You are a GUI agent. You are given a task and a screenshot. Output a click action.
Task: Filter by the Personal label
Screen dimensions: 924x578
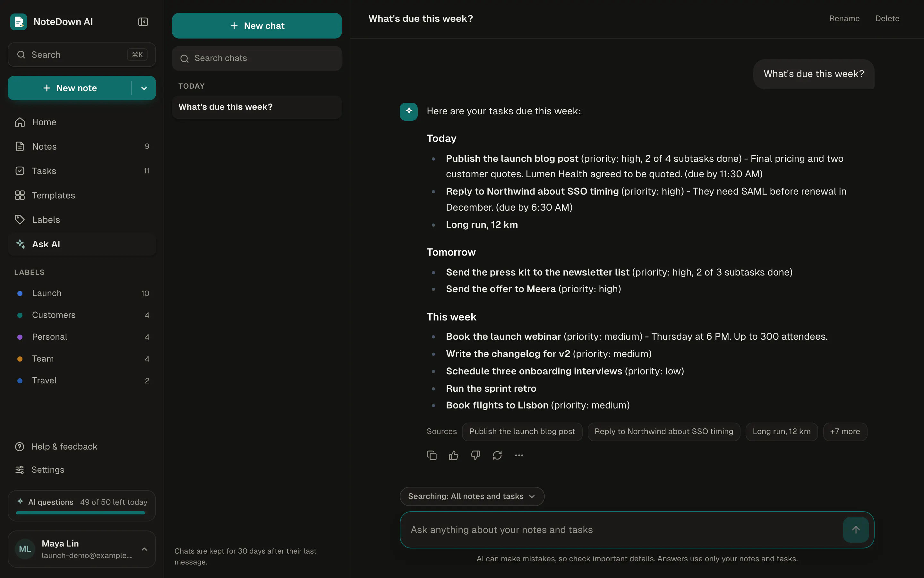tap(82, 337)
